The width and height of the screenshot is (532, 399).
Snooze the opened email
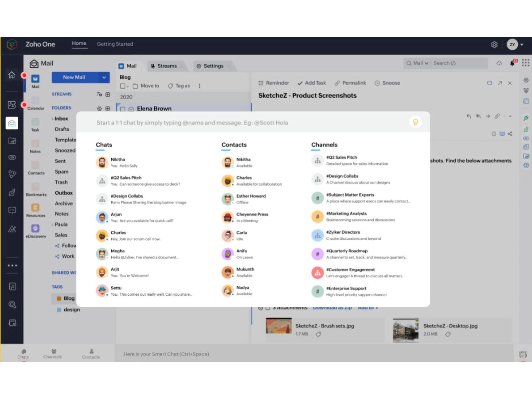pos(387,83)
